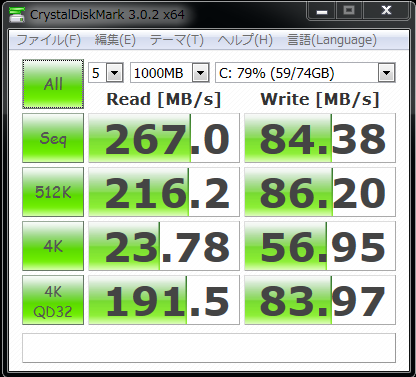Click the 4K read result 23.78

click(164, 246)
